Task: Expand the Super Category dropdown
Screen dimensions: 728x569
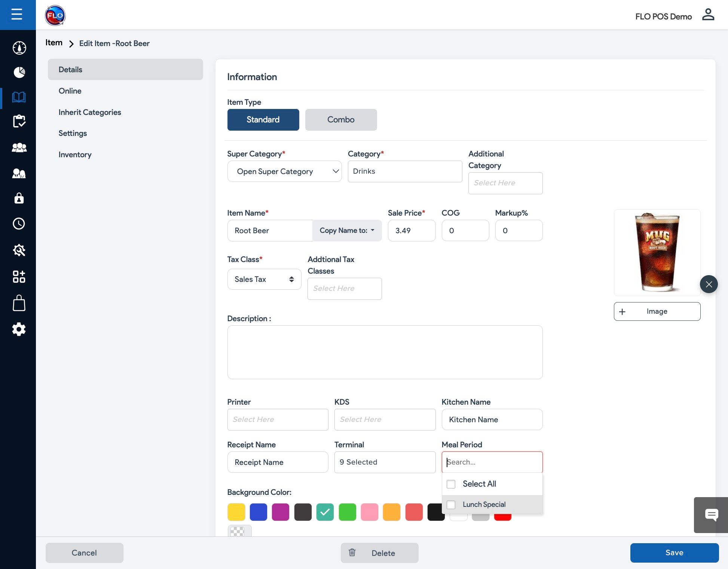Action: point(284,171)
